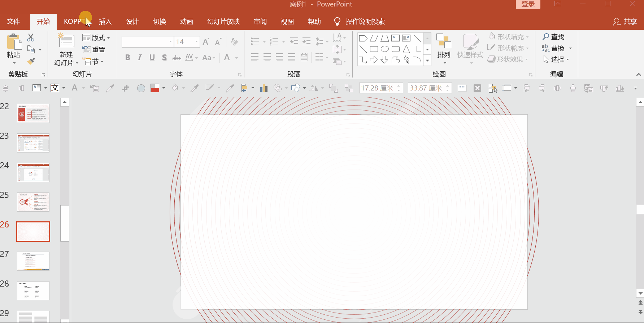This screenshot has height=323, width=644.
Task: Click the keyboard-like icon in quick toolbar
Action: pyautogui.click(x=462, y=88)
